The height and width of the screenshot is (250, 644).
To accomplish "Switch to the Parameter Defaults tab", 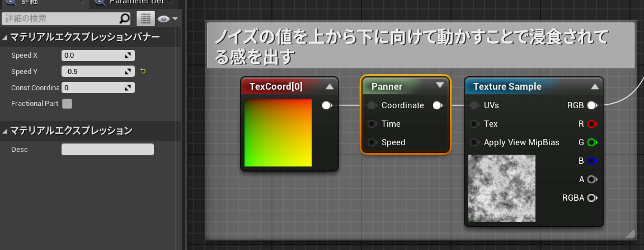I will pyautogui.click(x=134, y=2).
